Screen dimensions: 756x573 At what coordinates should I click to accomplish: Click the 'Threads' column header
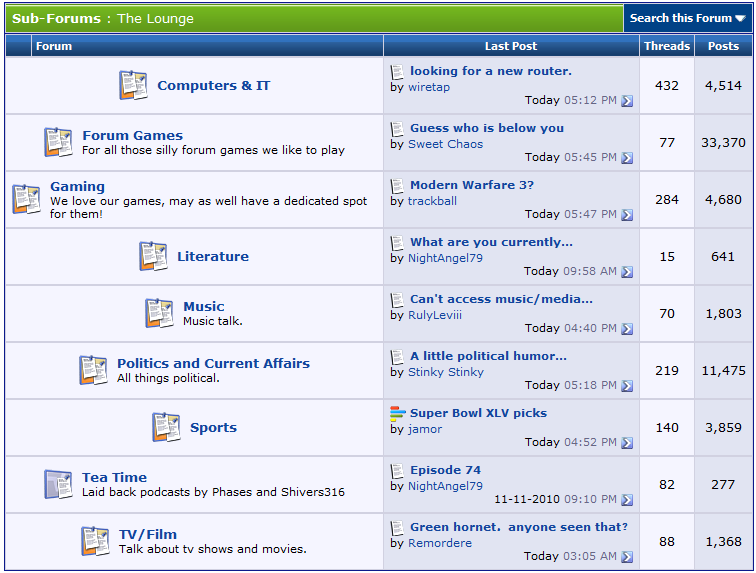point(667,46)
